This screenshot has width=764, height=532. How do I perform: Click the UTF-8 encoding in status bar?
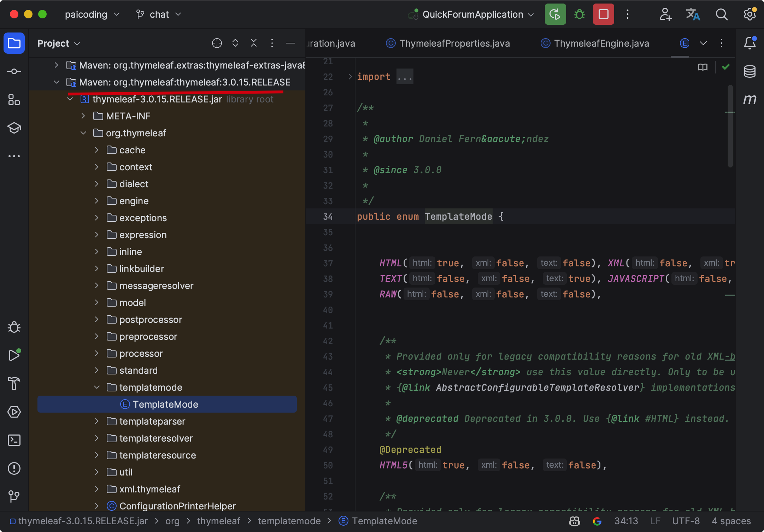pos(686,521)
